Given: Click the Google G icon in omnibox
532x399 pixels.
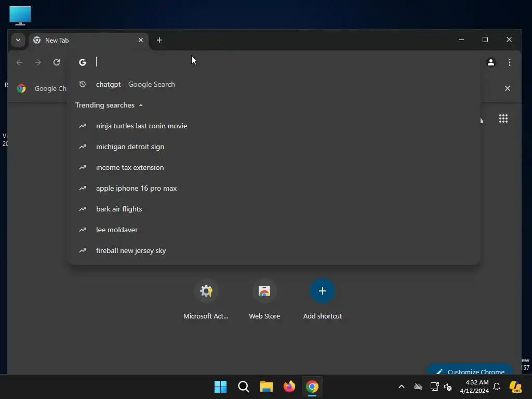Looking at the screenshot, I should (x=83, y=62).
